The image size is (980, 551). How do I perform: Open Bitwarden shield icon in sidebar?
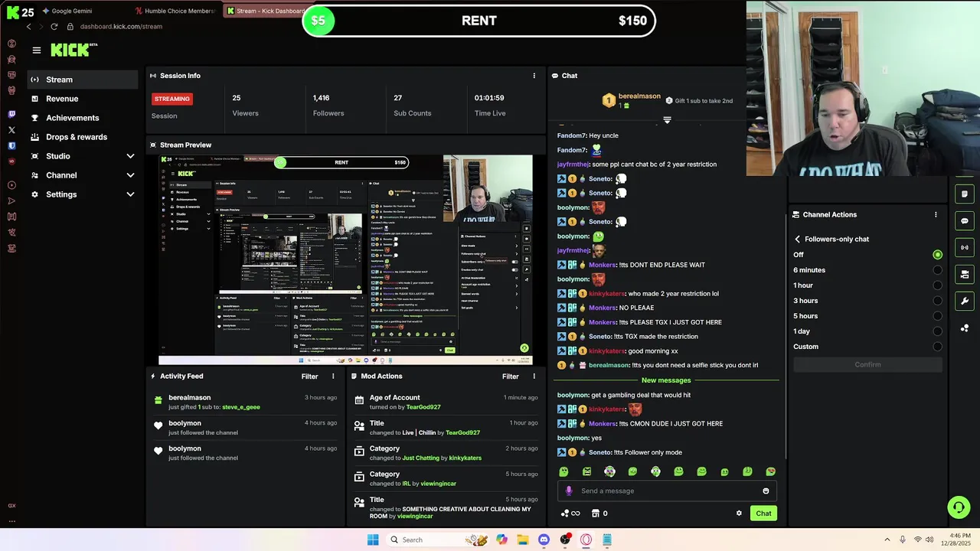(11, 145)
